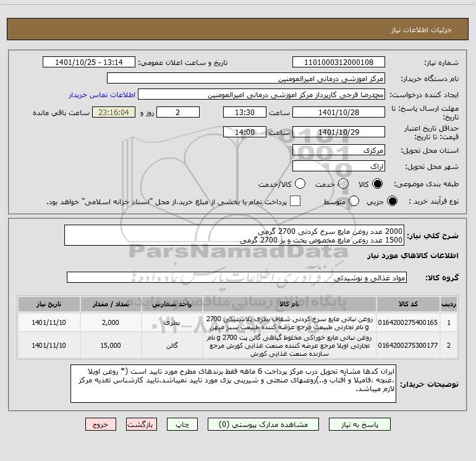Select the جزیی purchase type radio
Image resolution: width=476 pixels, height=461 pixels.
[392, 201]
